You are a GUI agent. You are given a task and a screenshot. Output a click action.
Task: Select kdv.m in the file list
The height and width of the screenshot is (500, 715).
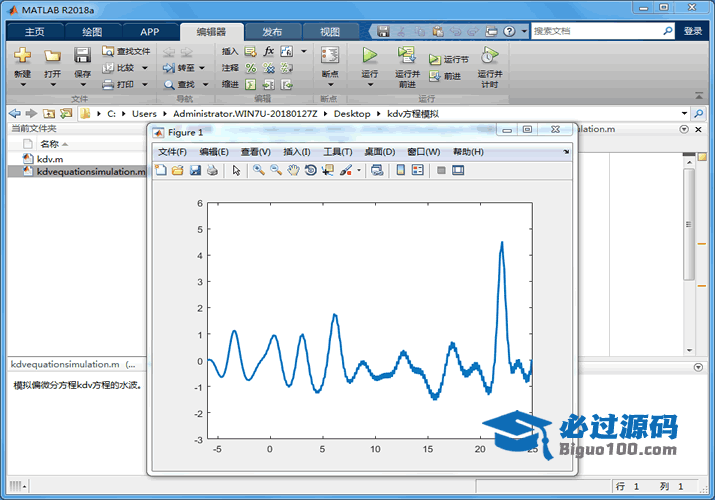pos(50,158)
